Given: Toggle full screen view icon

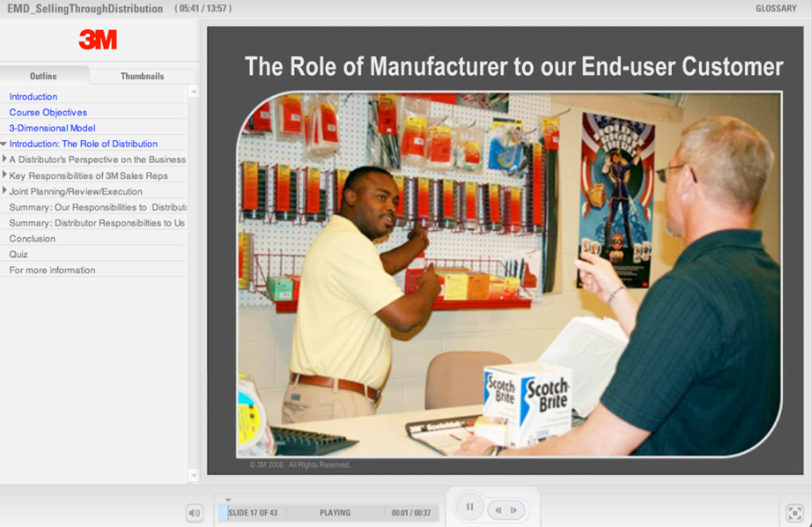Looking at the screenshot, I should [x=795, y=513].
